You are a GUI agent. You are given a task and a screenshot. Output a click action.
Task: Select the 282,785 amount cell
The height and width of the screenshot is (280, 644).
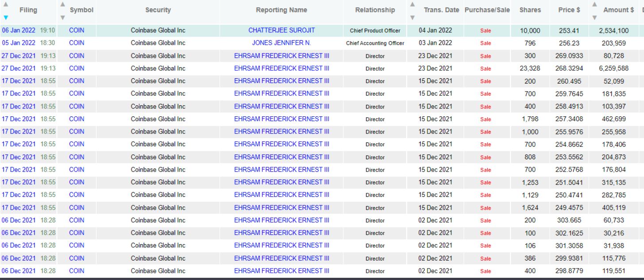(x=613, y=195)
